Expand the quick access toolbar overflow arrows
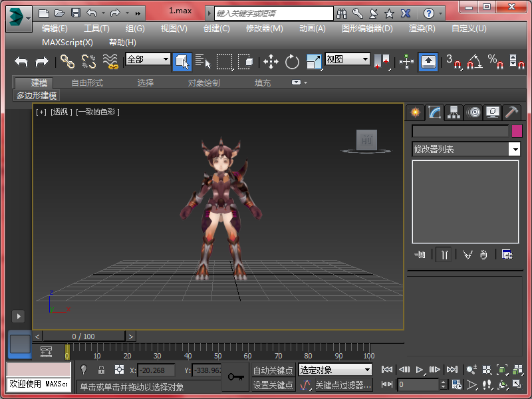 coord(138,13)
